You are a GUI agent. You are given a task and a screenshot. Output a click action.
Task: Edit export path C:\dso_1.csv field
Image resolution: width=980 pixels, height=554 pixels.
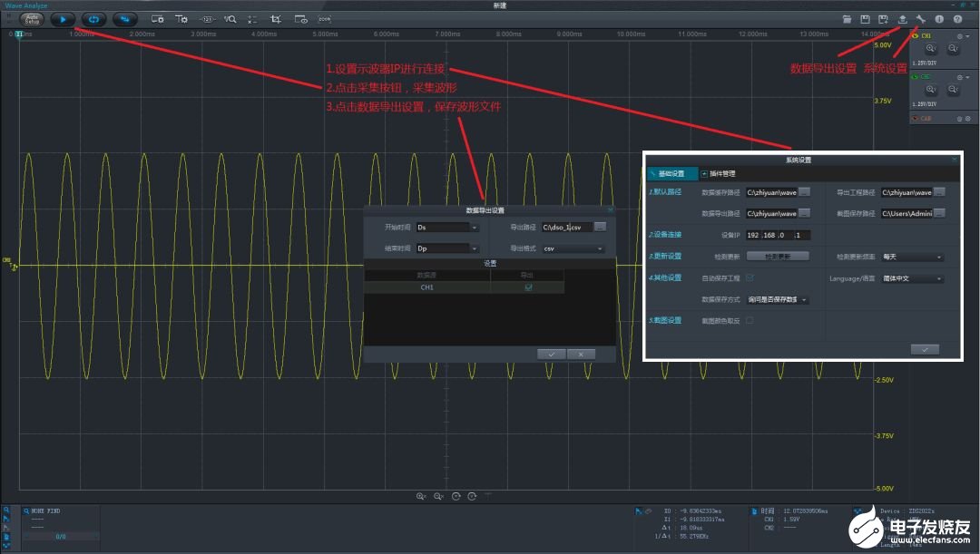pos(566,228)
